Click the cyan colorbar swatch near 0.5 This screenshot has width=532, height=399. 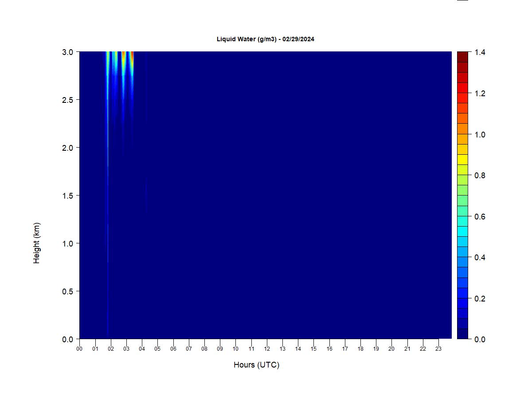tap(462, 231)
